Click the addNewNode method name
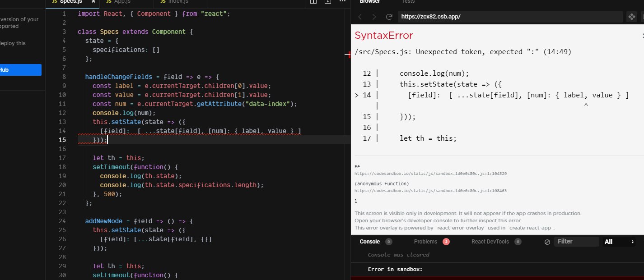This screenshot has height=280, width=644. (x=103, y=221)
